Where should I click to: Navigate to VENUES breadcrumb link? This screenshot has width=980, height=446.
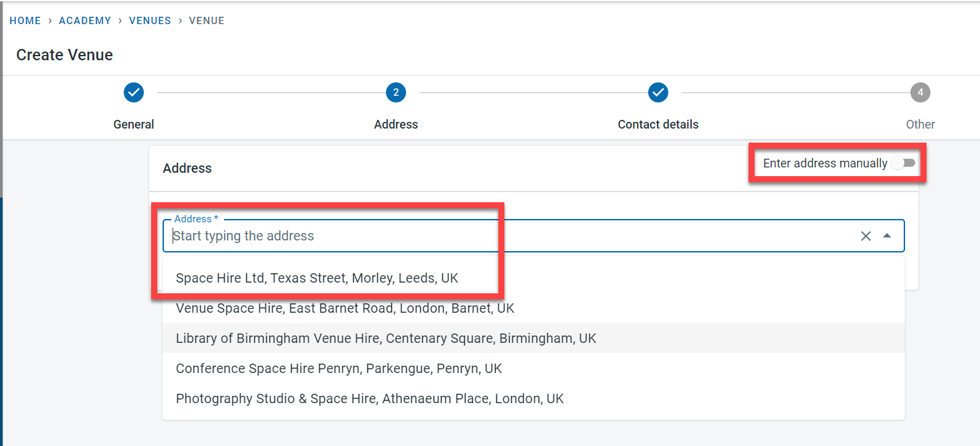coord(150,21)
